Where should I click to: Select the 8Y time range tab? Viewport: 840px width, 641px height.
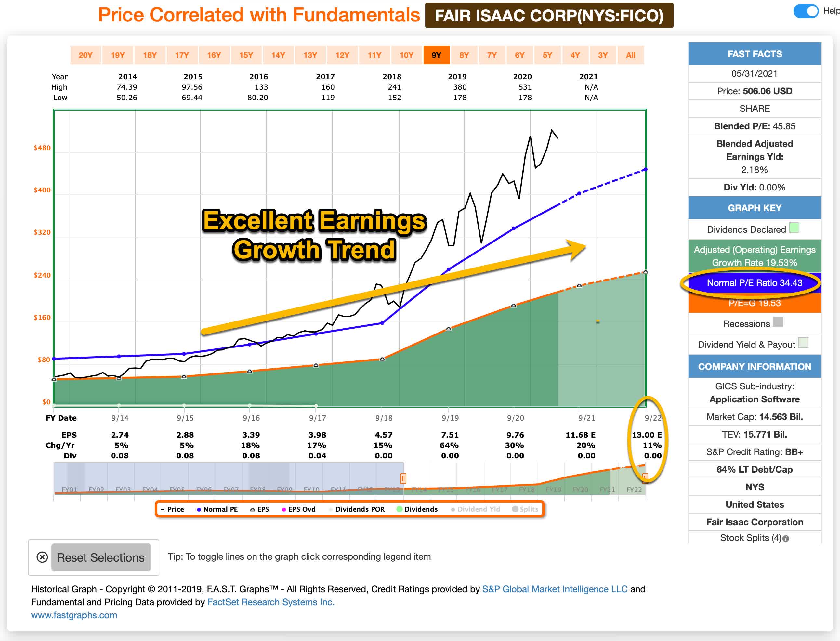[464, 55]
